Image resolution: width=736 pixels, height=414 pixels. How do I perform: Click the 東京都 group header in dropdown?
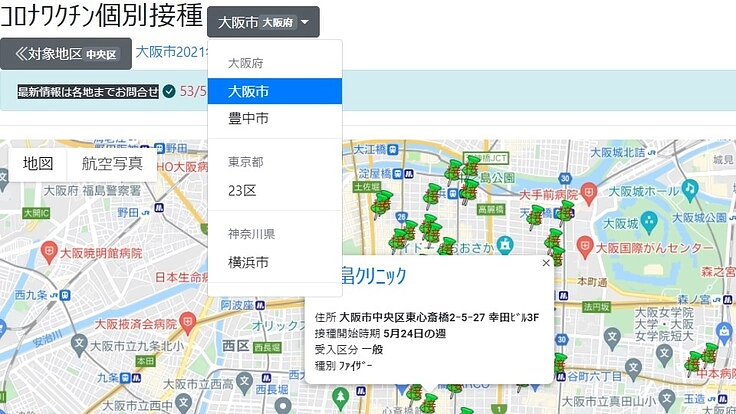click(245, 162)
